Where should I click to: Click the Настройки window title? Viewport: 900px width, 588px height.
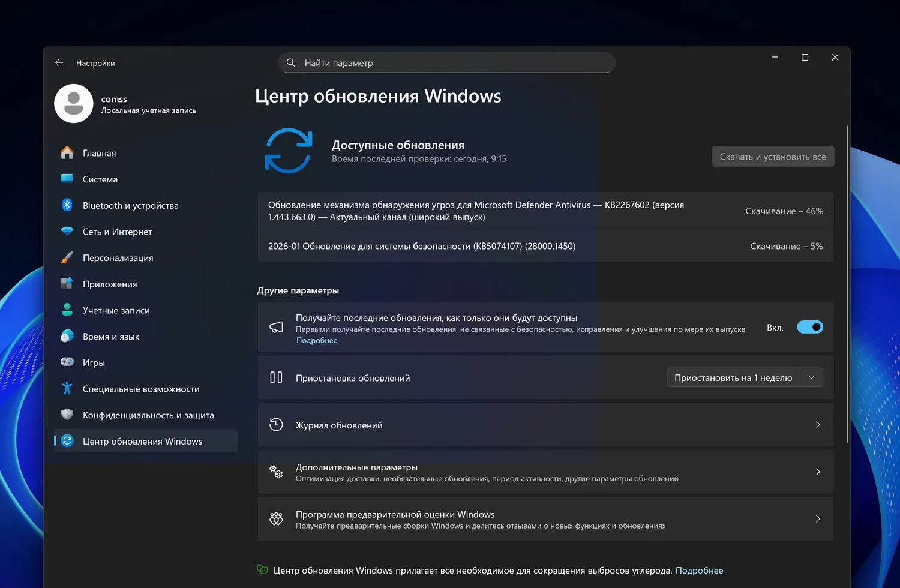[x=95, y=63]
